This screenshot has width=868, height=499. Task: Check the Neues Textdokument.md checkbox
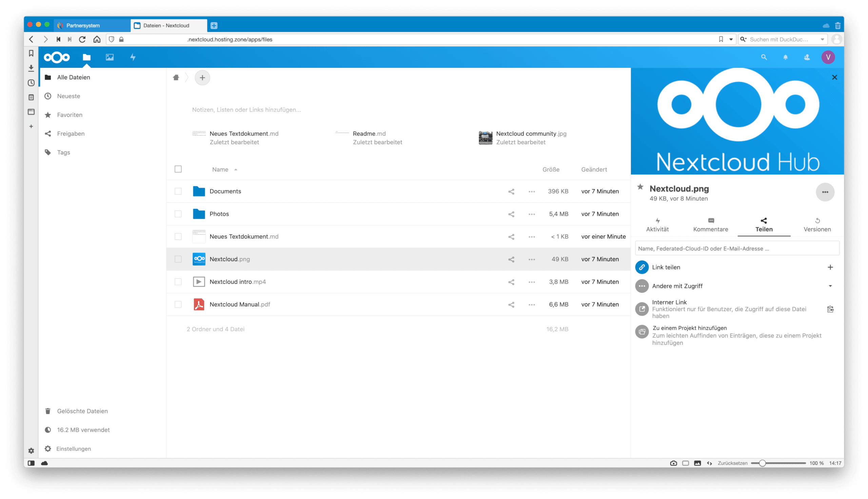pyautogui.click(x=178, y=236)
